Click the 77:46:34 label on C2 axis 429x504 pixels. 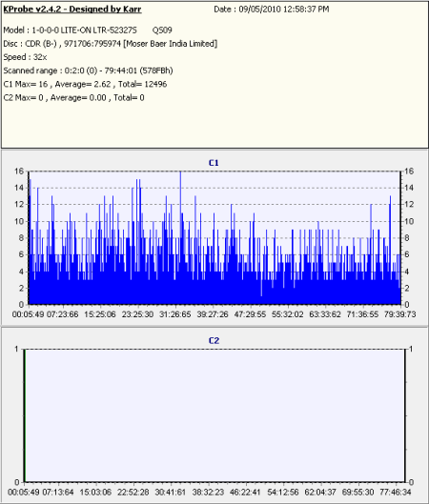click(396, 492)
